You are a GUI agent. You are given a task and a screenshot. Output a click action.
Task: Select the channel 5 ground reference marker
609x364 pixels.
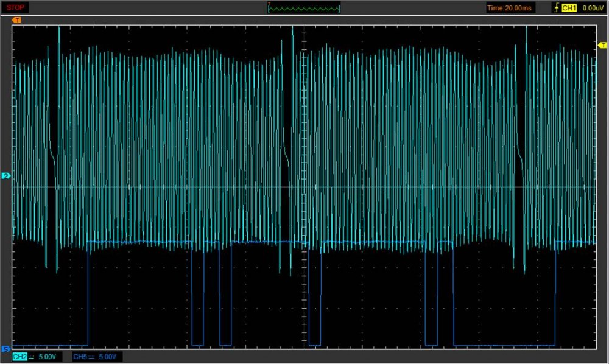[6, 349]
